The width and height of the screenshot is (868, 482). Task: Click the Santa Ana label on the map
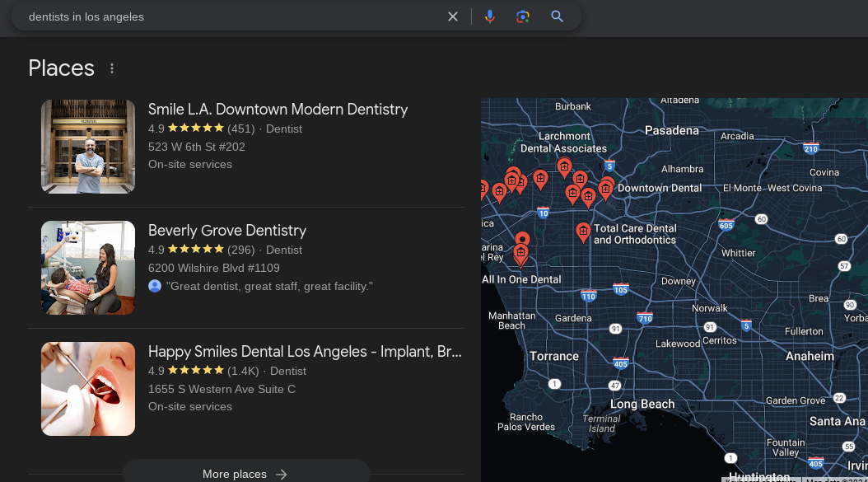[837, 421]
